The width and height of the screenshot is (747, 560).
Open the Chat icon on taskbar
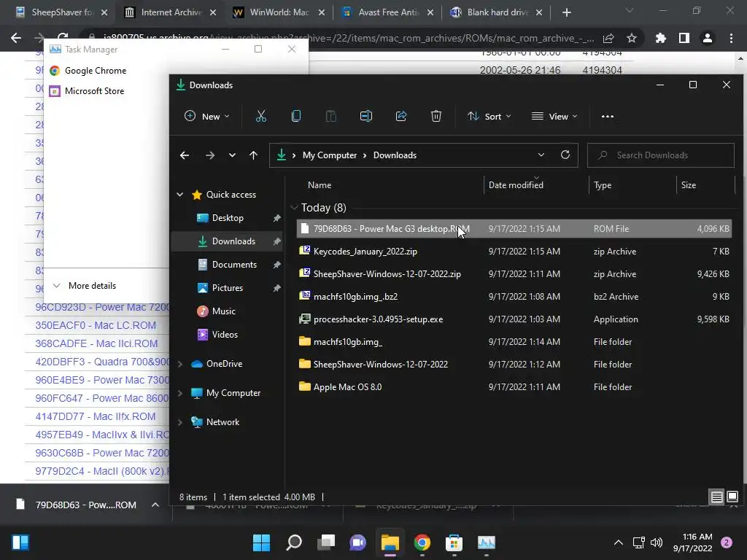pos(357,542)
